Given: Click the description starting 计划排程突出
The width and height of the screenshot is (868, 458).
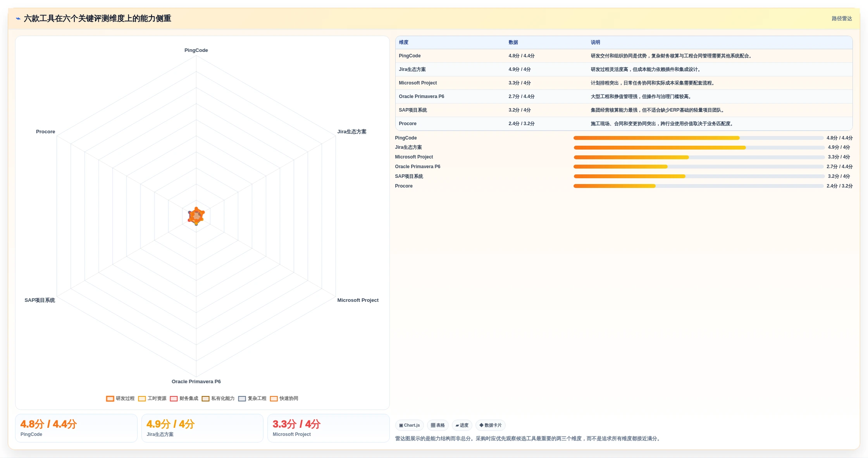Looking at the screenshot, I should (x=653, y=83).
